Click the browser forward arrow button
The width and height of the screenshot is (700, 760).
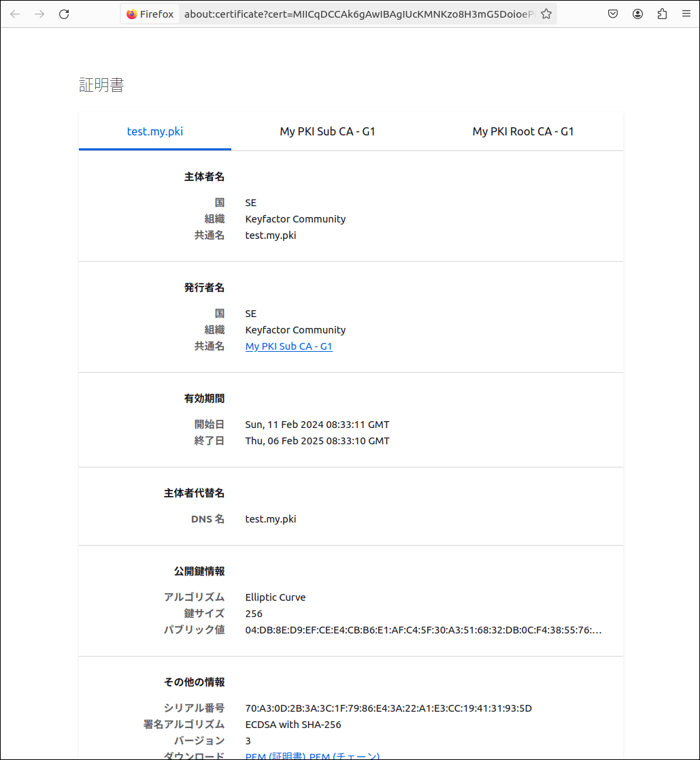(39, 14)
